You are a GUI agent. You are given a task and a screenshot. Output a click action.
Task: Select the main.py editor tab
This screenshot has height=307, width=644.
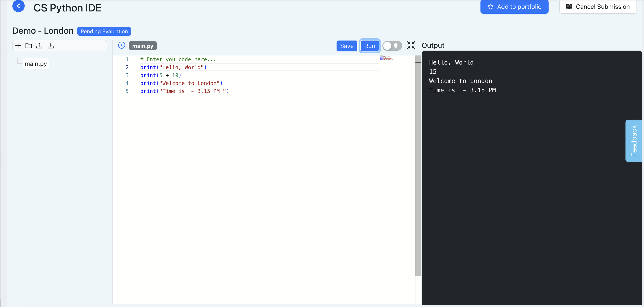coord(143,46)
